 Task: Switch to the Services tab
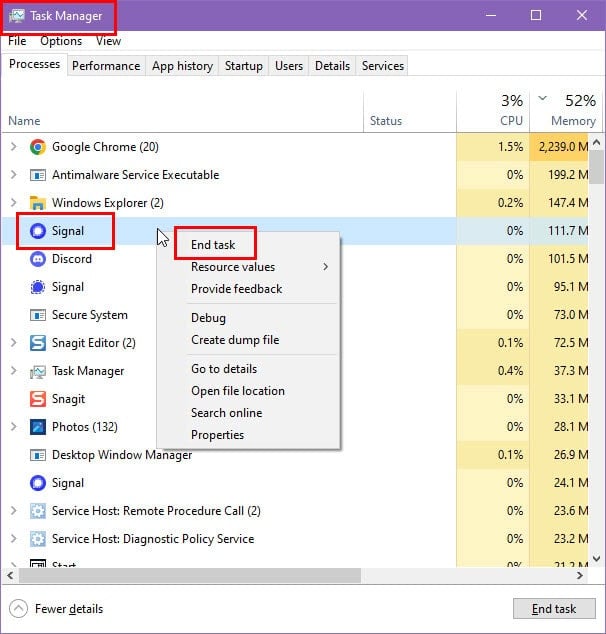coord(382,66)
